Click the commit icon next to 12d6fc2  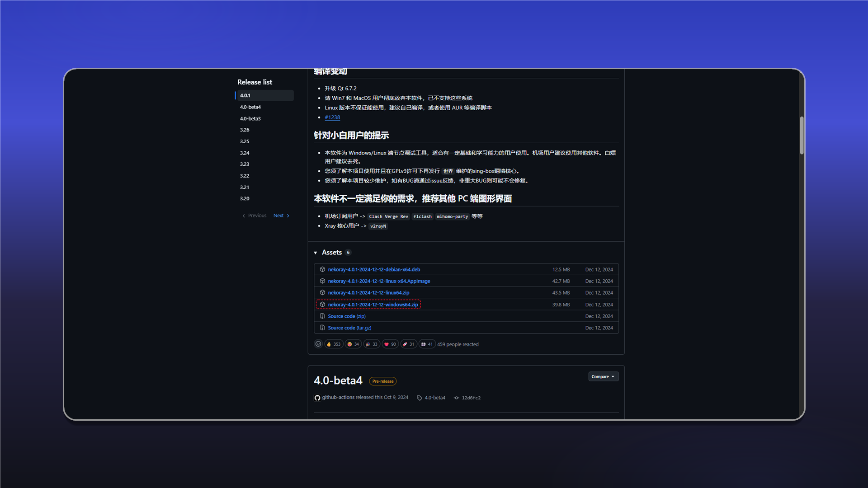tap(457, 398)
